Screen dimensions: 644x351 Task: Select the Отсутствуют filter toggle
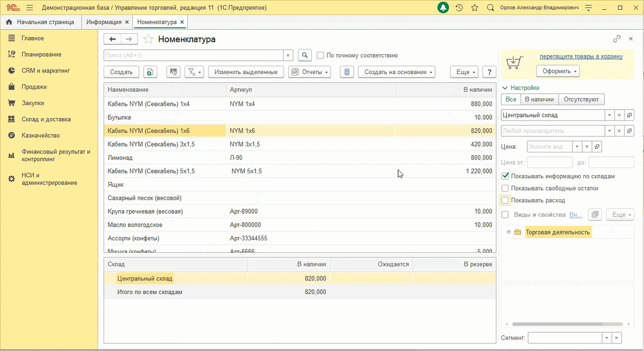582,99
